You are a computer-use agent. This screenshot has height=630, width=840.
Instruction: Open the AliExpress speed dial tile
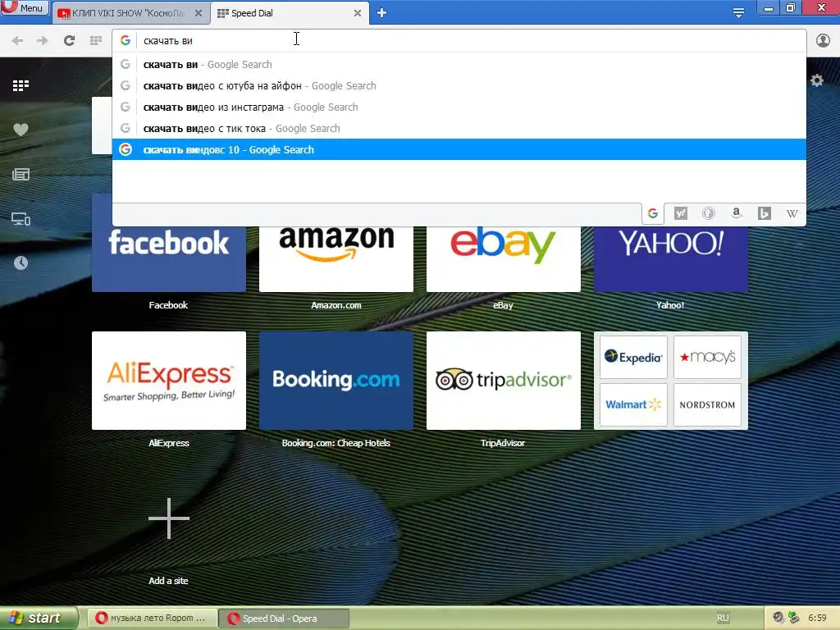[169, 381]
